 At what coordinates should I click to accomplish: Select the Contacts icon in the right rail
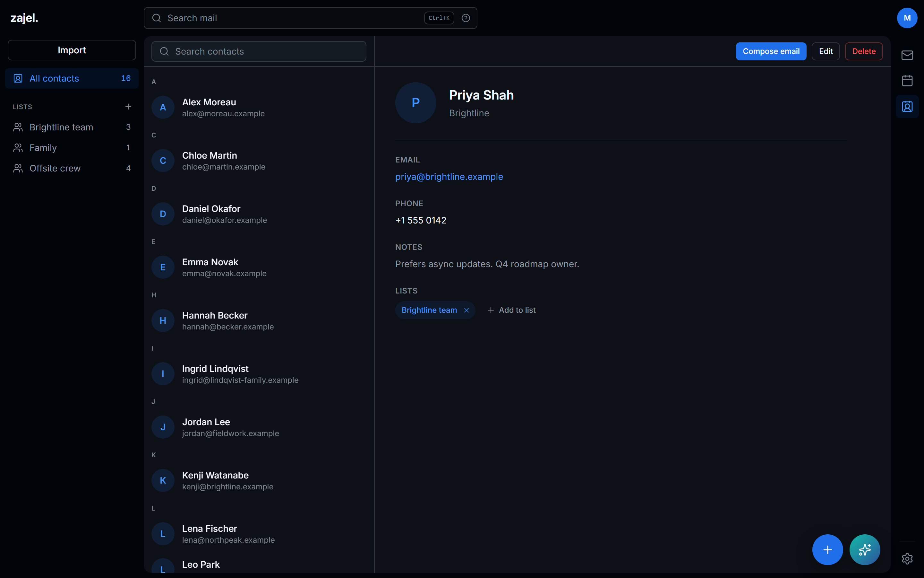[x=907, y=106]
